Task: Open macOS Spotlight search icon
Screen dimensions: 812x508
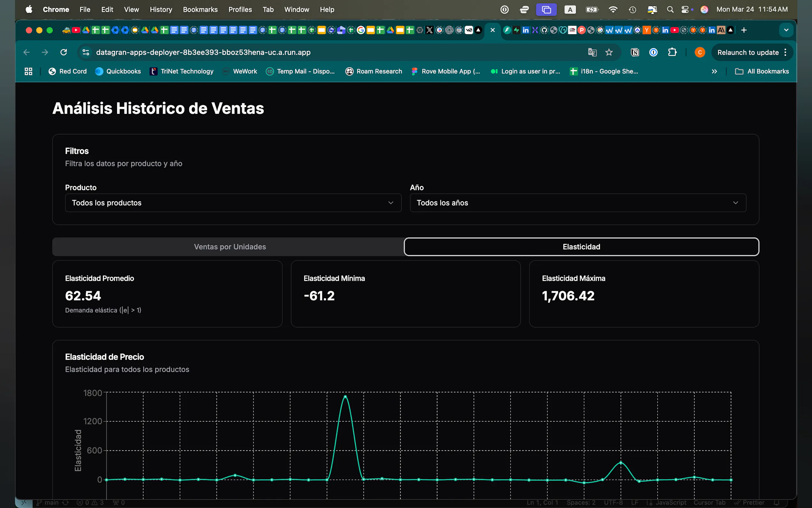Action: coord(670,9)
